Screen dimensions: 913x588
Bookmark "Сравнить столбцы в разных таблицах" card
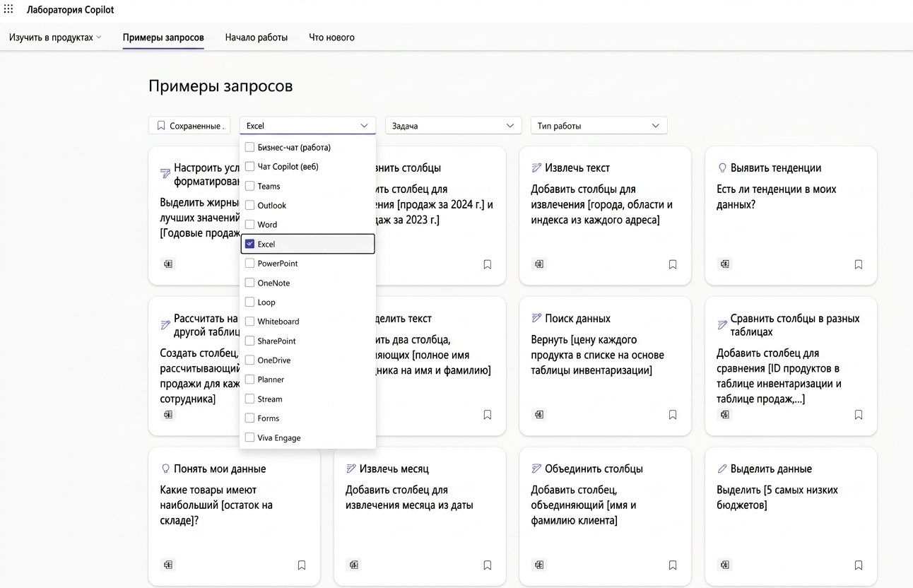coord(859,415)
